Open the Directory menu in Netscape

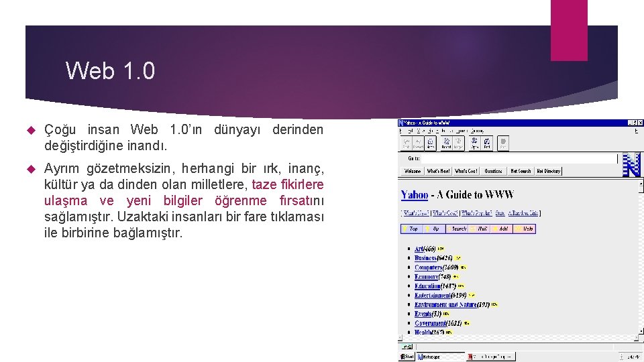pyautogui.click(x=477, y=131)
